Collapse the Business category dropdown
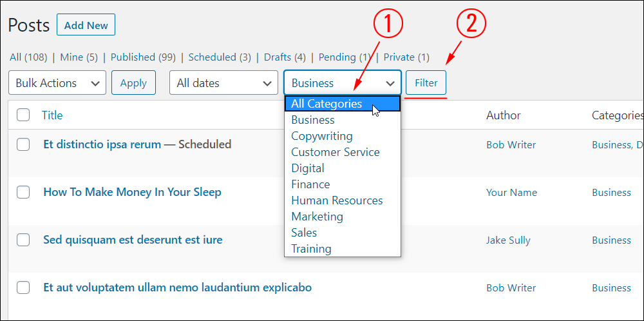This screenshot has width=644, height=321. coord(342,83)
